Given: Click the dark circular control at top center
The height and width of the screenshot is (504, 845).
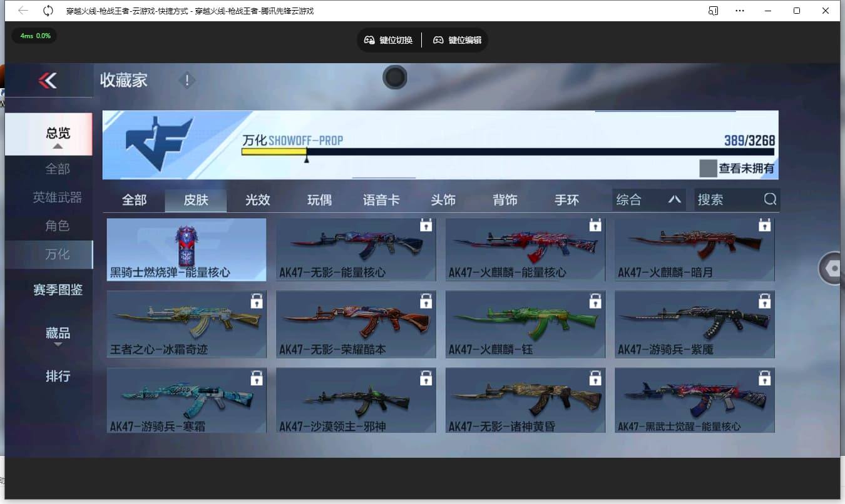Looking at the screenshot, I should pos(394,77).
